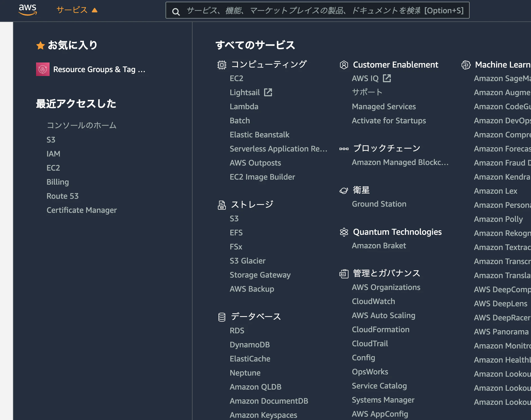Click the search magnifier icon
This screenshot has height=420, width=531.
[x=176, y=12]
